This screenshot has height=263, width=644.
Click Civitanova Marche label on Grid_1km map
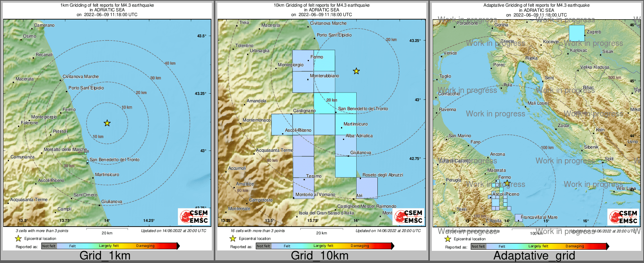(x=81, y=76)
